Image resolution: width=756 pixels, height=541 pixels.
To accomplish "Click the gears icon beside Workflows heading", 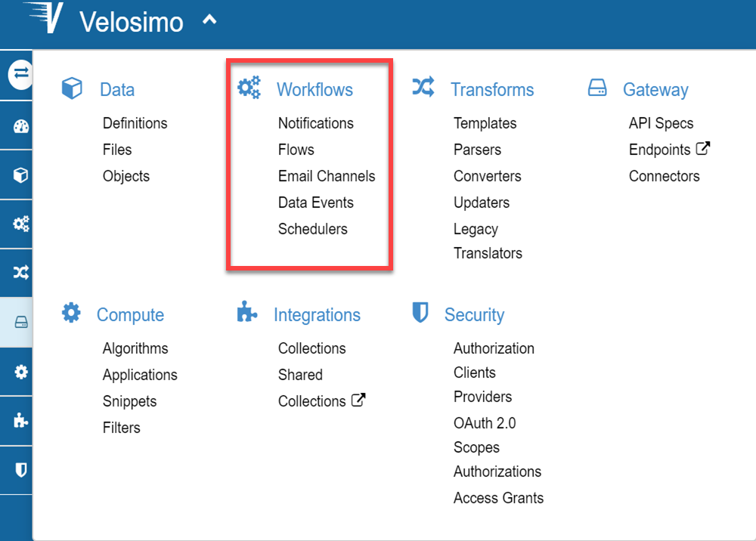I will (x=249, y=88).
